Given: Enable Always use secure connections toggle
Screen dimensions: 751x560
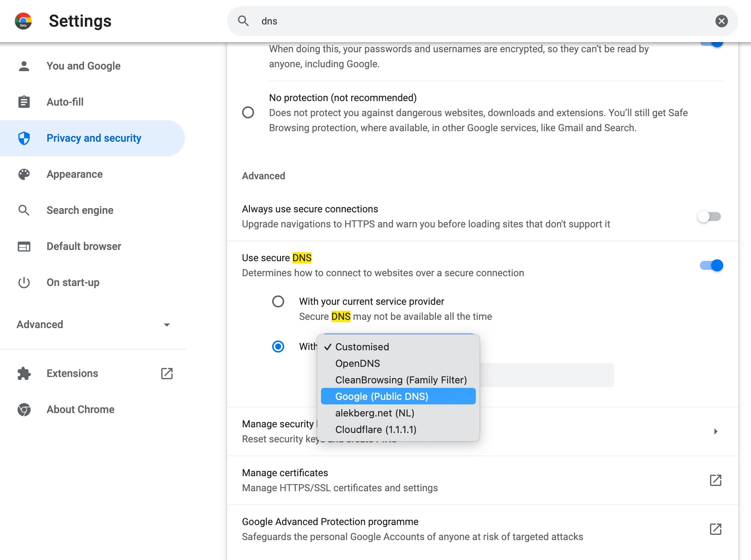Looking at the screenshot, I should click(x=709, y=216).
